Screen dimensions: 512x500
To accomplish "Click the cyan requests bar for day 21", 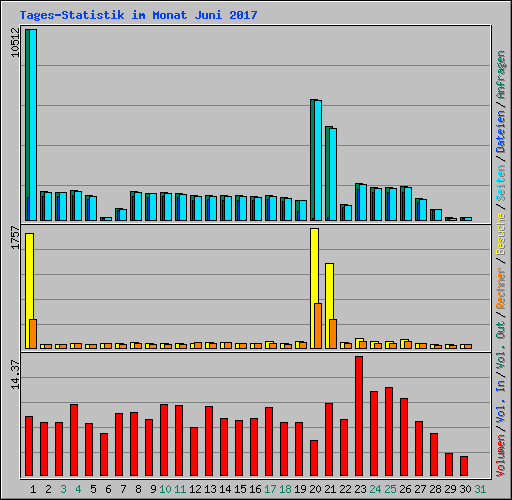I will point(333,174).
